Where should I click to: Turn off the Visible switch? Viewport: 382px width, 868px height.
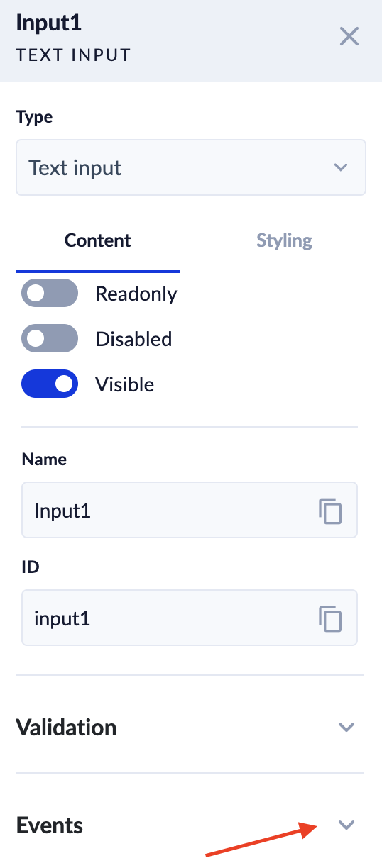click(x=50, y=384)
